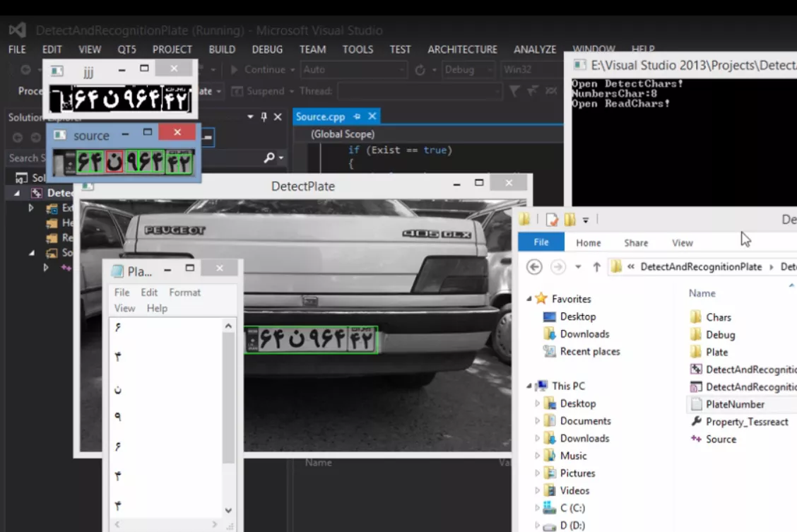The width and height of the screenshot is (797, 532).
Task: Switch to the Explorer Share ribbon tab
Action: (x=636, y=242)
